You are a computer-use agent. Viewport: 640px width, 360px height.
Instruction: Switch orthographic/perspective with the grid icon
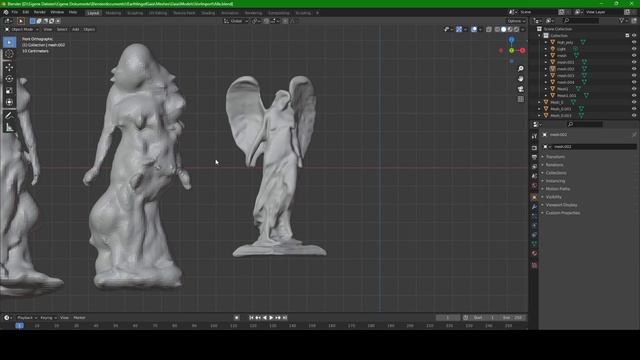(520, 99)
